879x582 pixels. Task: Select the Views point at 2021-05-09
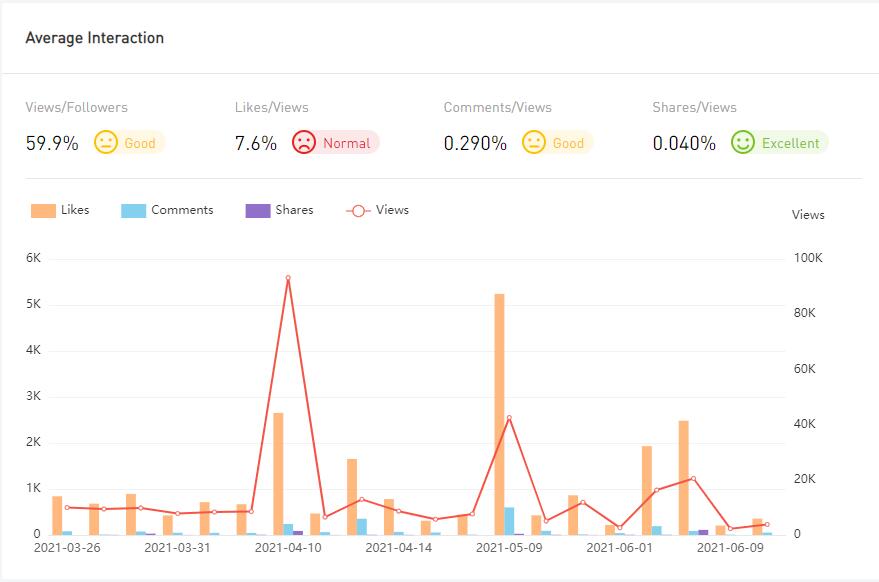[x=509, y=418]
